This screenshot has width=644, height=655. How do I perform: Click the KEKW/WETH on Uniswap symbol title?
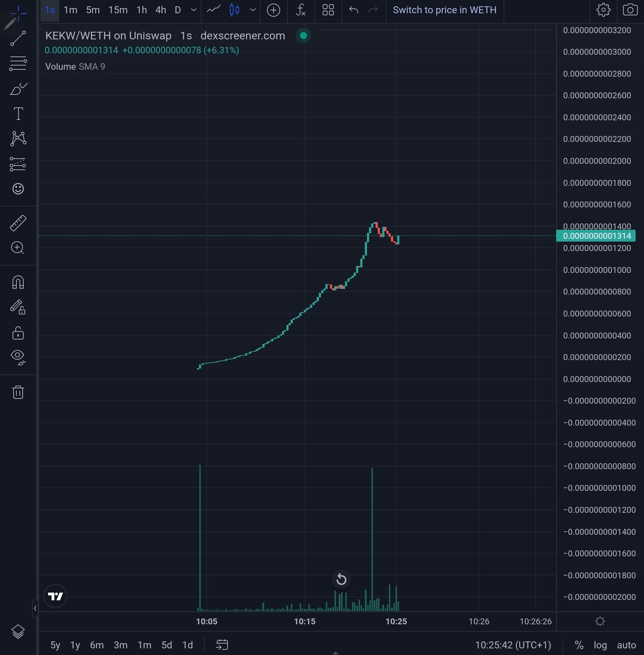click(x=108, y=36)
